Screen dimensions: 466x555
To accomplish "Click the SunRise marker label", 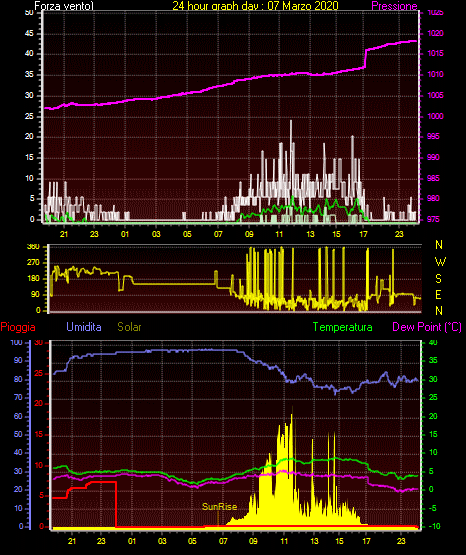I will pos(219,507).
